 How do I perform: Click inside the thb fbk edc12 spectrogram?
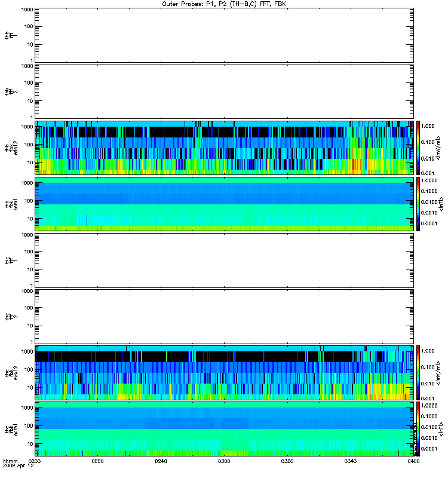pyautogui.click(x=224, y=148)
